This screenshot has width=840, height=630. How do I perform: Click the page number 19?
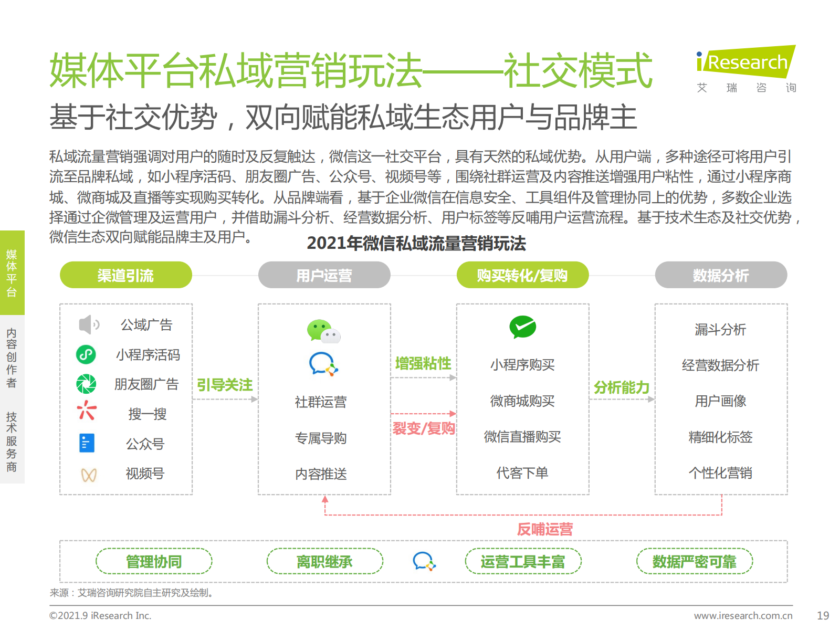point(823,615)
